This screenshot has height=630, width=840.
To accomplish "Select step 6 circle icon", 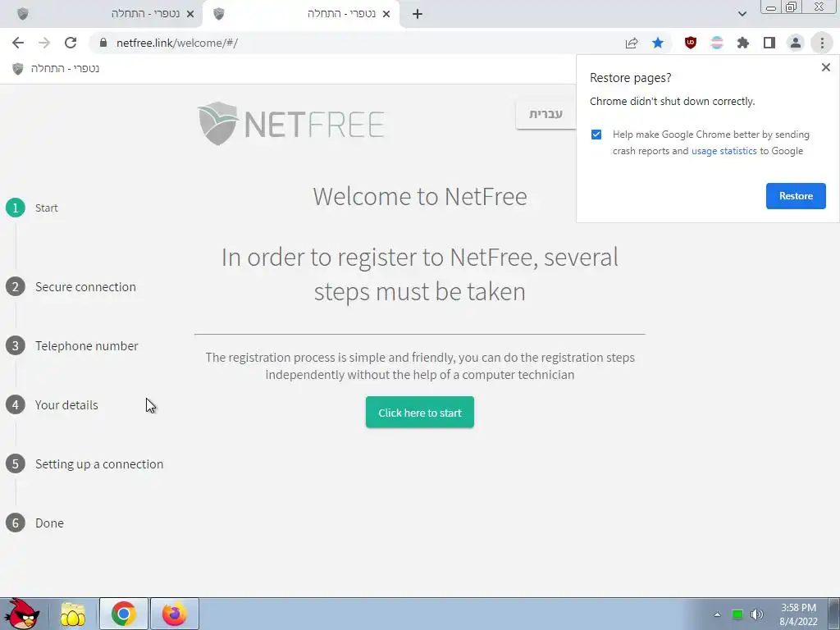I will pos(16,523).
